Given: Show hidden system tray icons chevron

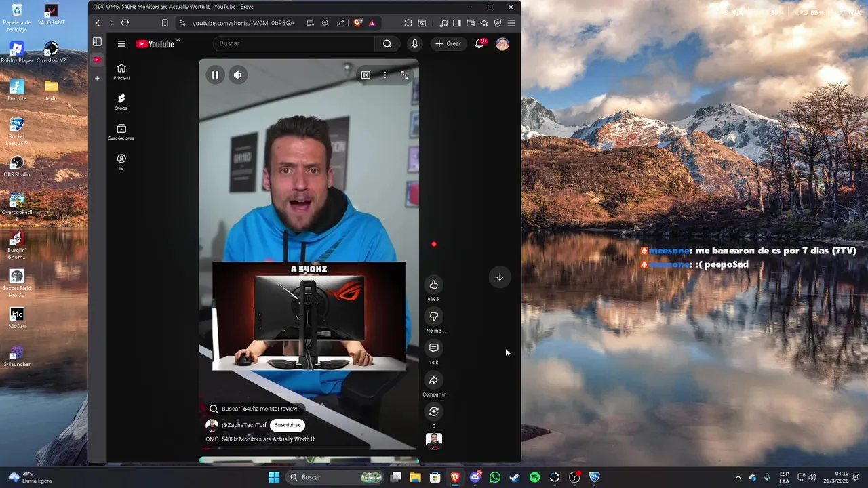Looking at the screenshot, I should [x=738, y=477].
